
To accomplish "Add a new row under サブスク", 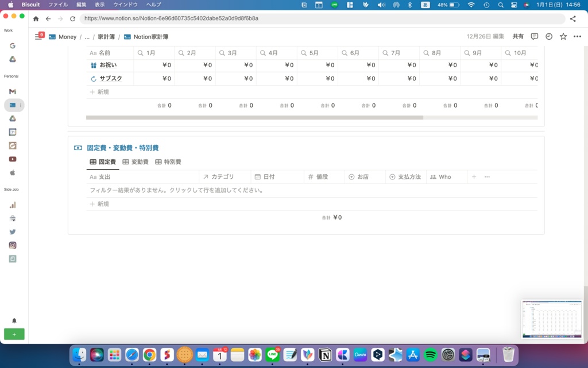I will tap(99, 92).
